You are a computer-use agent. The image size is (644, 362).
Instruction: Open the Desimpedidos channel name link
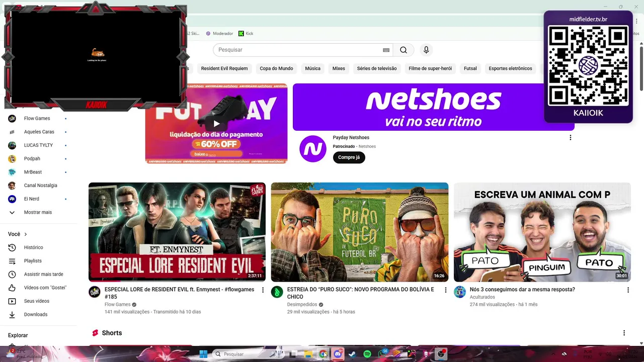(302, 305)
